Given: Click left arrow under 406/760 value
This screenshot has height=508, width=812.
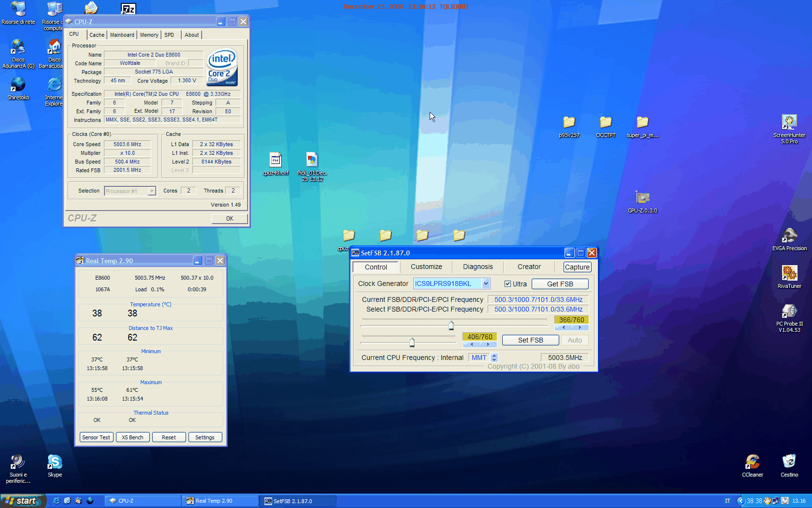Looking at the screenshot, I should 472,344.
